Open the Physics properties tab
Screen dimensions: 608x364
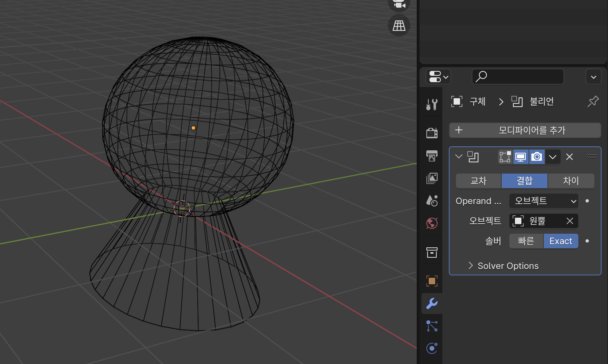coord(432,348)
